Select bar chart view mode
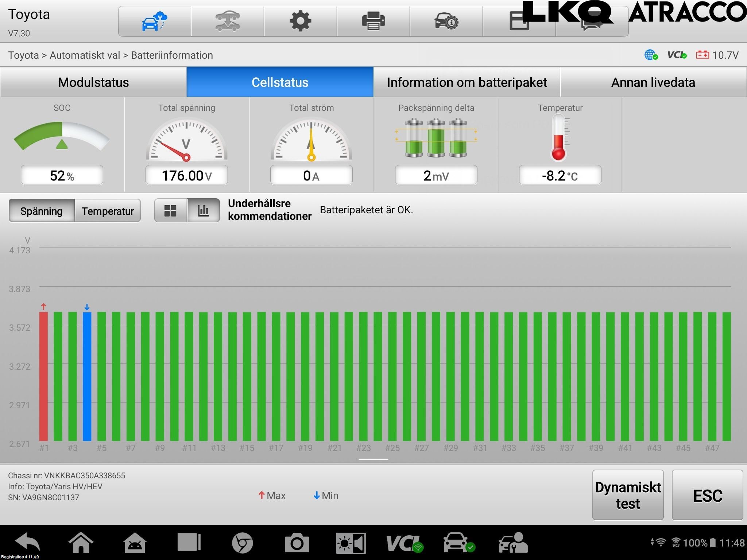747x560 pixels. click(203, 211)
